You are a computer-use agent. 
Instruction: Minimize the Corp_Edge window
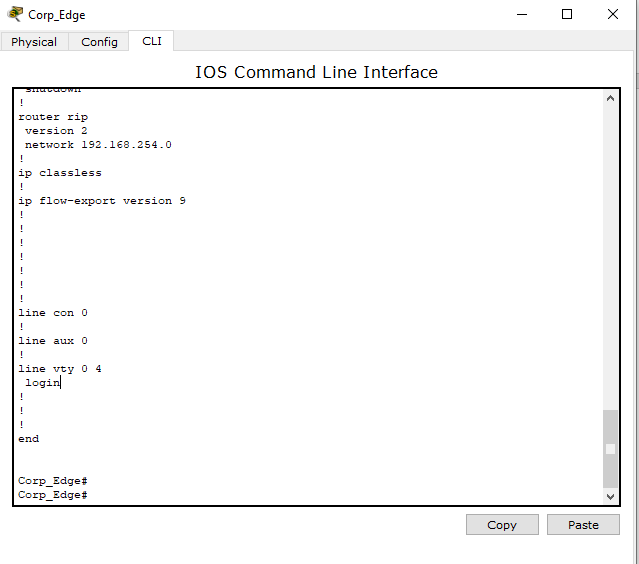[x=521, y=15]
